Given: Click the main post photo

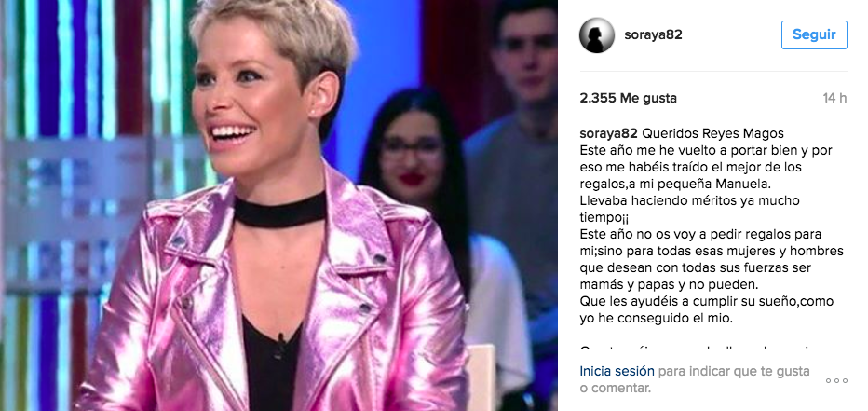Looking at the screenshot, I should point(278,205).
